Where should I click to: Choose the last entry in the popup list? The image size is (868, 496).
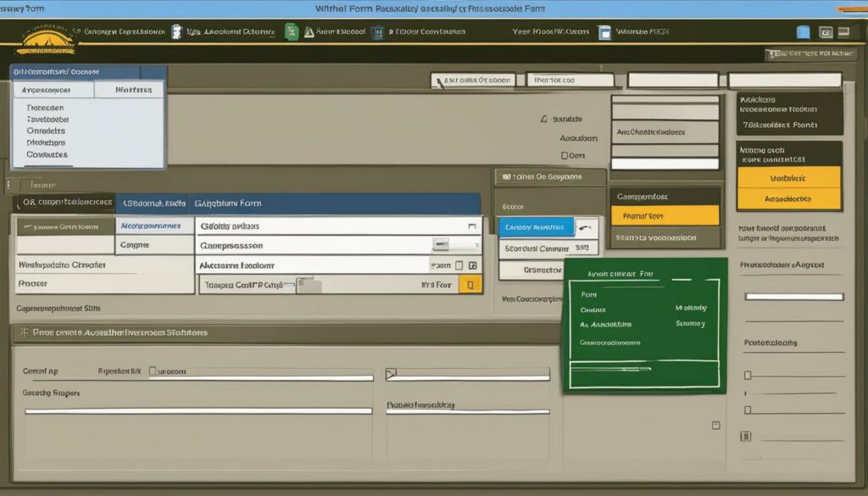pyautogui.click(x=47, y=154)
